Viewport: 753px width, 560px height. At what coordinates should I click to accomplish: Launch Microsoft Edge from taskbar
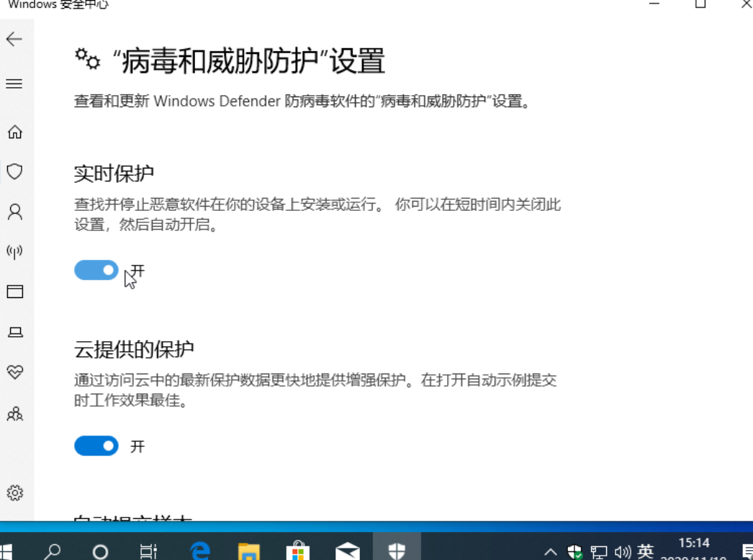tap(200, 551)
